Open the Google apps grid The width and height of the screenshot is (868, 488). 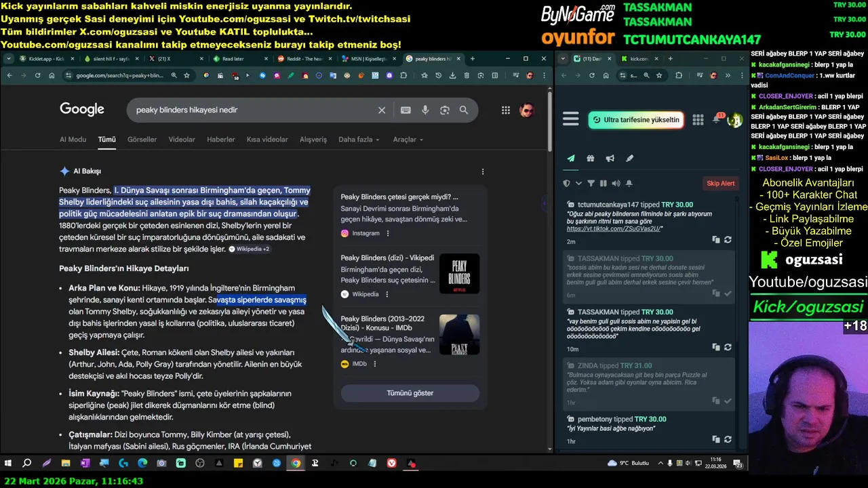click(506, 110)
